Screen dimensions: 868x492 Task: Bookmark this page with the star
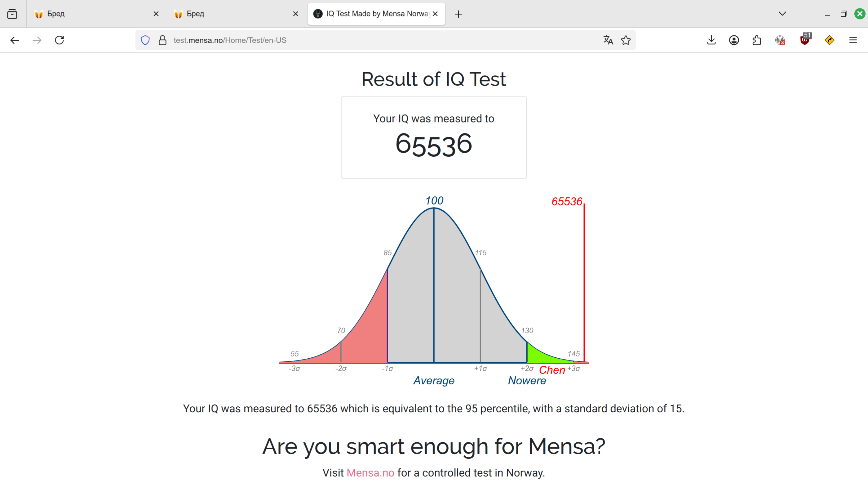point(626,40)
